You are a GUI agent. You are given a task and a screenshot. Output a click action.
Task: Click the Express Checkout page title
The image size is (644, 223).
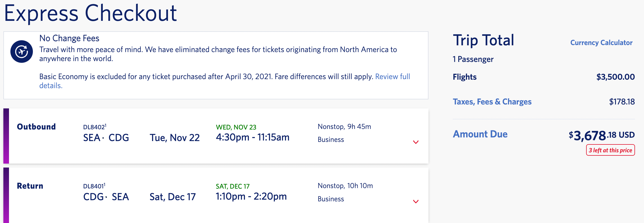91,12
